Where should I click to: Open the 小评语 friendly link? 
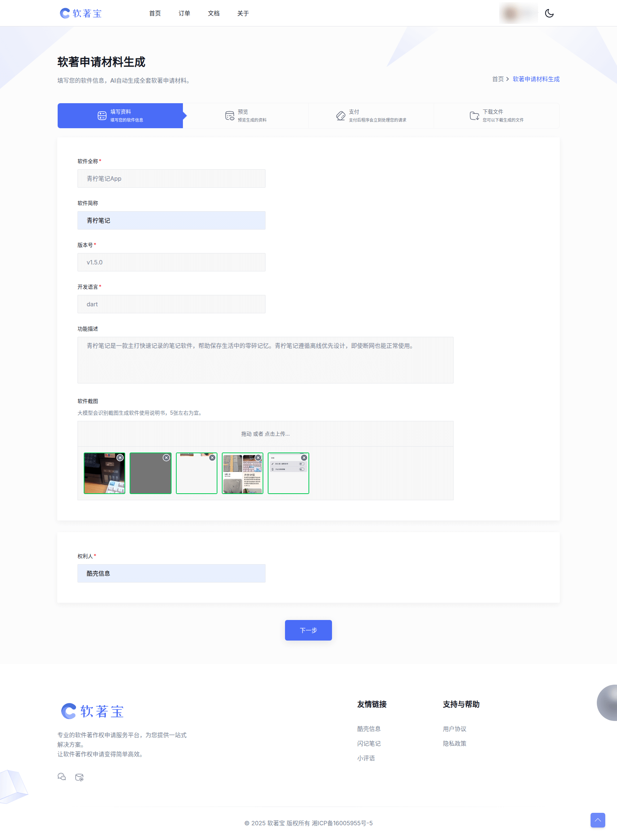[366, 758]
